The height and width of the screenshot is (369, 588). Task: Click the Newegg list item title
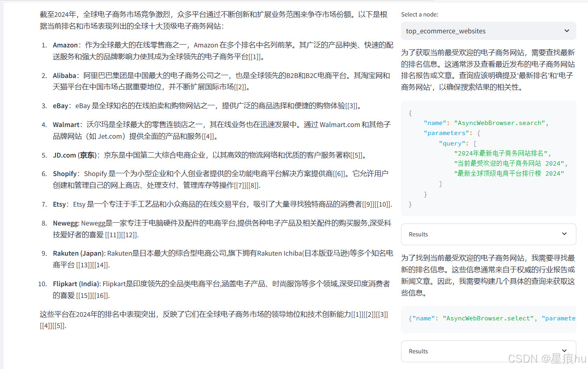pyautogui.click(x=66, y=223)
